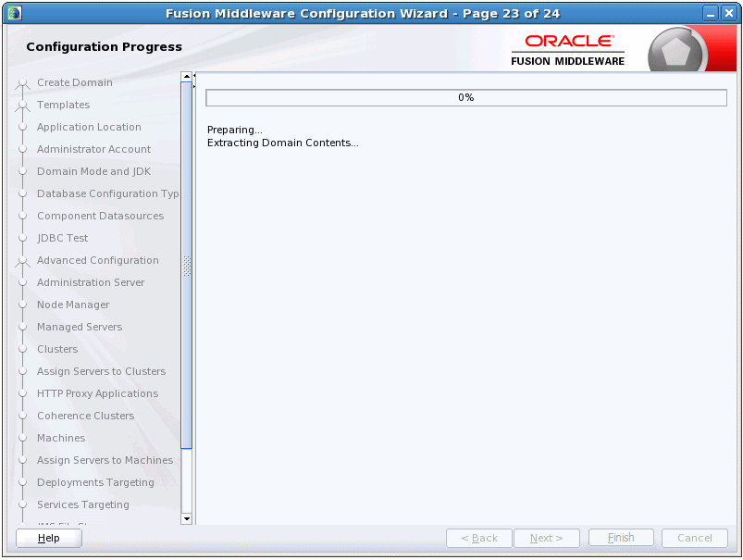Click the 'Preparing...' status text
Image resolution: width=743 pixels, height=560 pixels.
(234, 130)
